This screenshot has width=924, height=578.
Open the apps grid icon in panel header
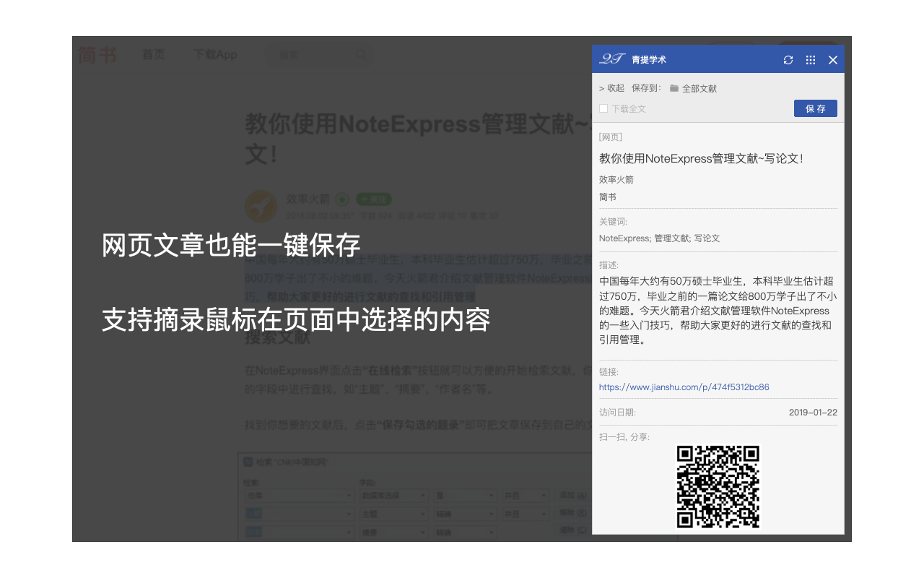pyautogui.click(x=811, y=60)
